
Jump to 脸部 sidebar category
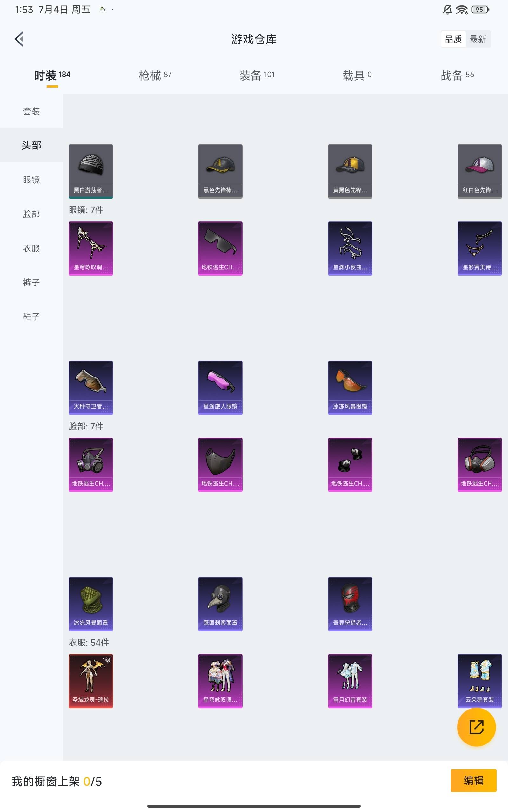31,214
